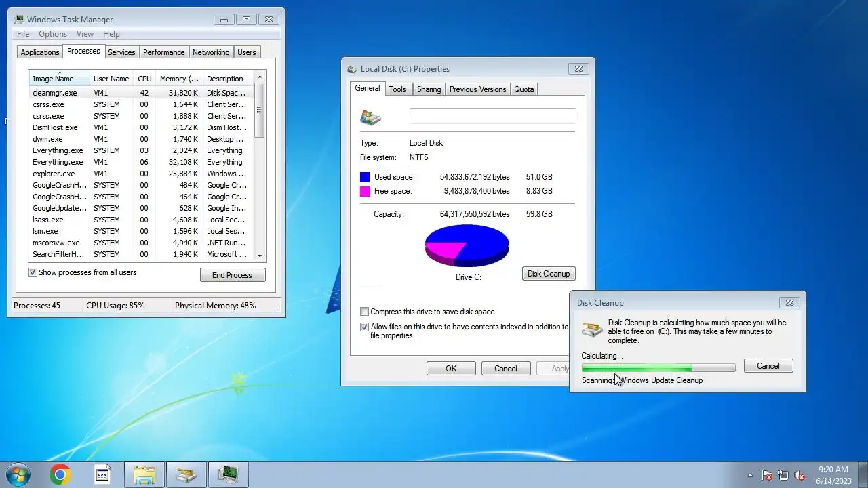Sort processes by CPU column
The image size is (868, 488).
(x=144, y=79)
